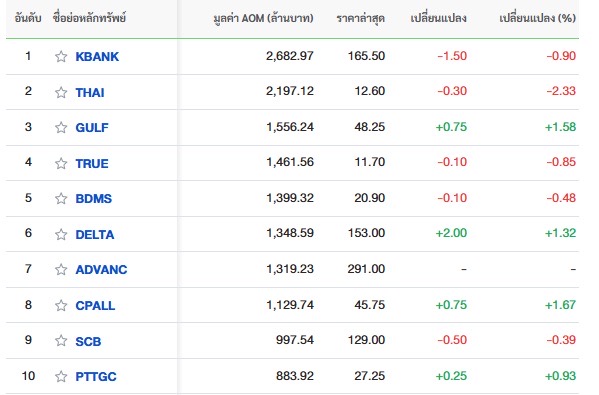Click the star next to PTTGC

point(61,376)
